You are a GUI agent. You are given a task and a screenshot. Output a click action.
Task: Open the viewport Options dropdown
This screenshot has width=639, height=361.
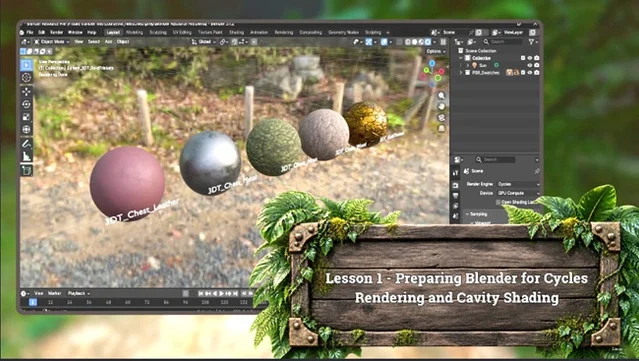coord(436,51)
